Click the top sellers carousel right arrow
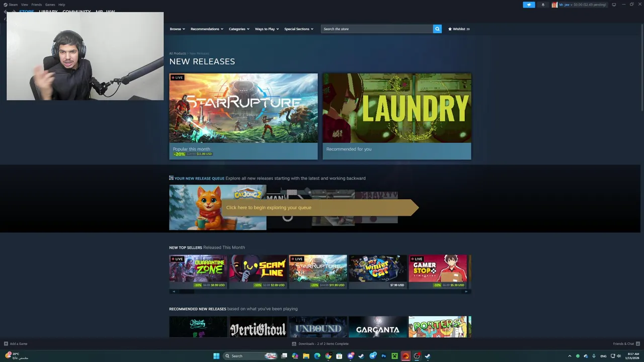Image resolution: width=644 pixels, height=362 pixels. pyautogui.click(x=466, y=292)
